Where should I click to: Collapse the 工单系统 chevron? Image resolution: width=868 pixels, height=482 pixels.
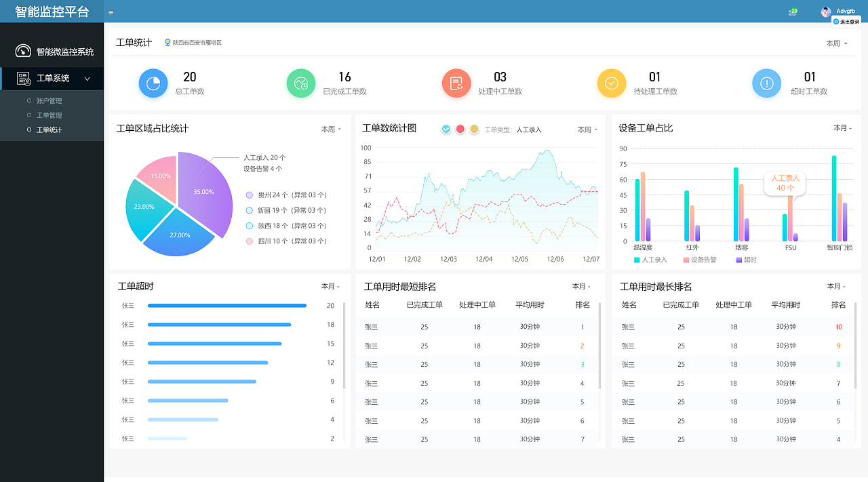(87, 79)
